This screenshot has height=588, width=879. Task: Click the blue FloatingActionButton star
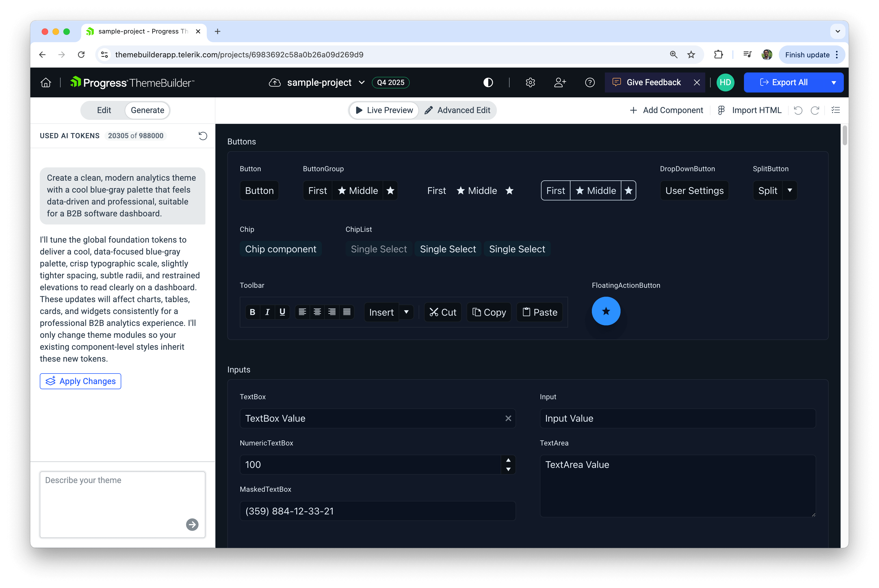point(606,311)
